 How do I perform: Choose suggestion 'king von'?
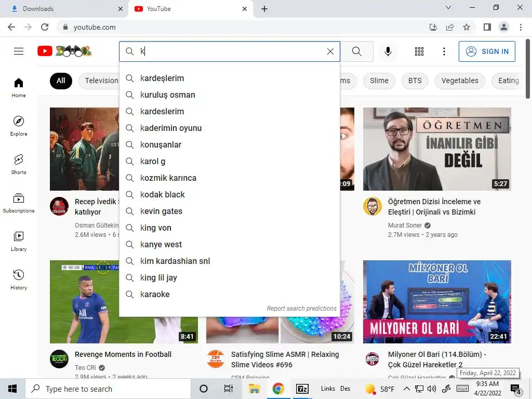click(x=229, y=228)
